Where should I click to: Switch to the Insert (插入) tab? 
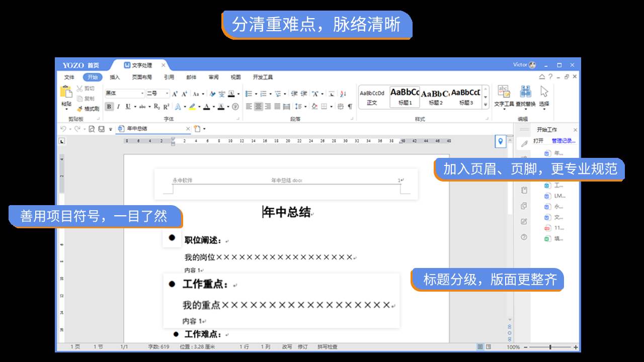115,77
